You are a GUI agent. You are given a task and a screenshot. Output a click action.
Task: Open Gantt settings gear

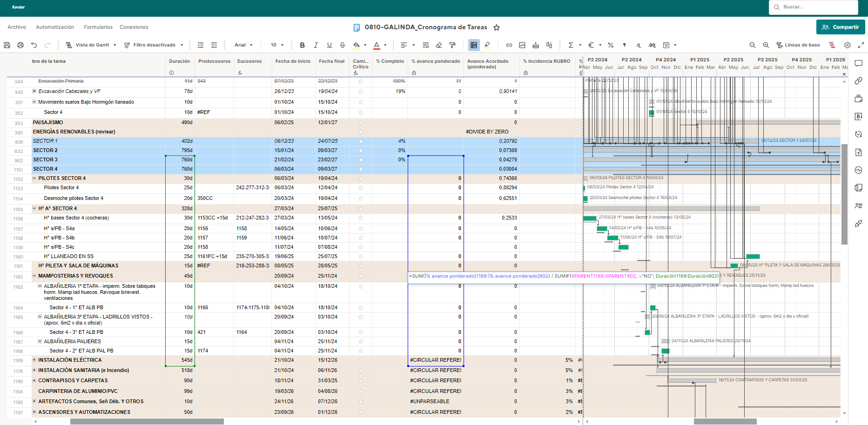pyautogui.click(x=848, y=45)
